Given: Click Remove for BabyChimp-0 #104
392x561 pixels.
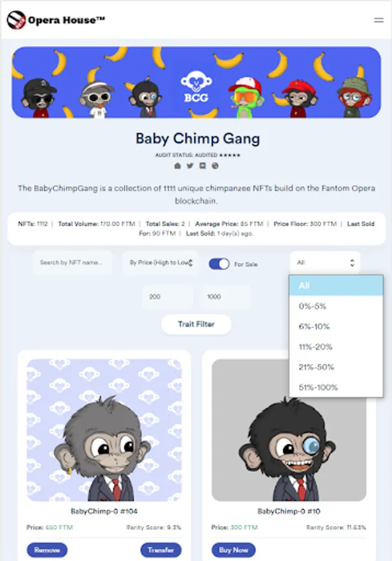Looking at the screenshot, I should coord(47,550).
